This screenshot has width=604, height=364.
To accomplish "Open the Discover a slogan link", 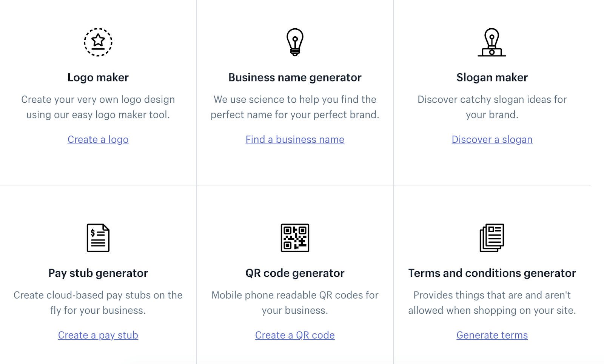I will click(492, 139).
